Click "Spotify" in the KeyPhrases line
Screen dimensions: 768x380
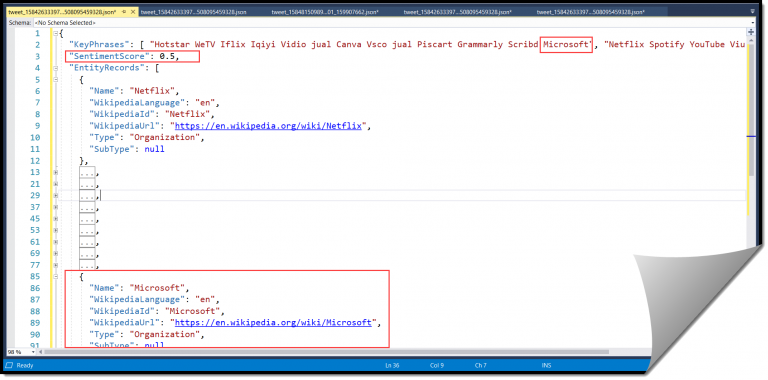[x=667, y=45]
